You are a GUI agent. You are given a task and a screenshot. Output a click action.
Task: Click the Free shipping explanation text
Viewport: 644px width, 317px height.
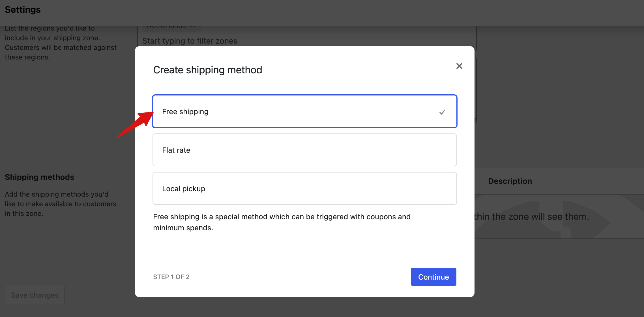[x=282, y=222]
